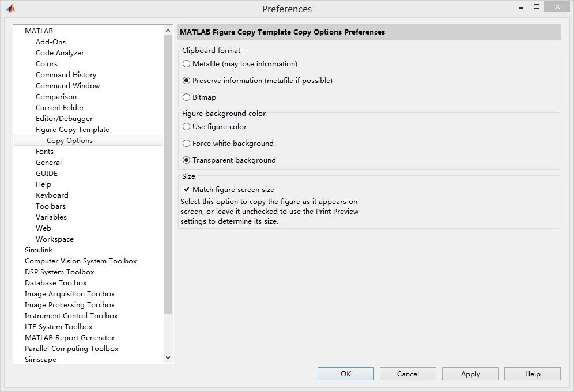Click the scrollbar down arrow

coord(168,357)
